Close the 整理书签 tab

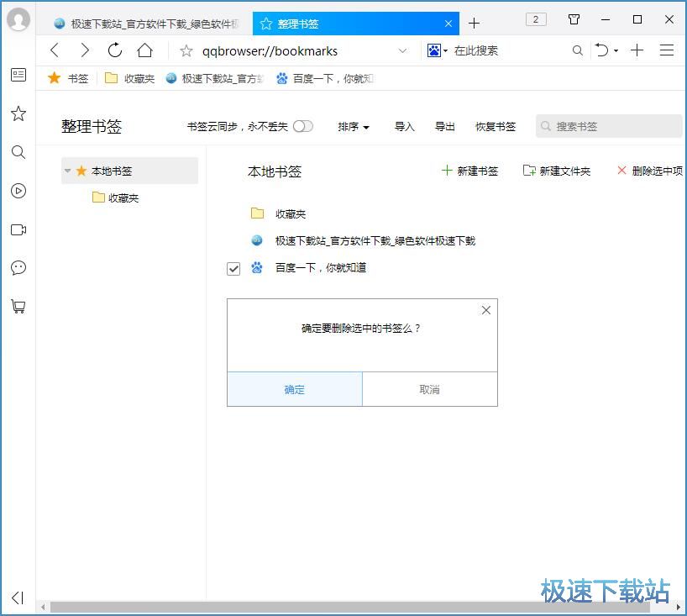pyautogui.click(x=448, y=24)
